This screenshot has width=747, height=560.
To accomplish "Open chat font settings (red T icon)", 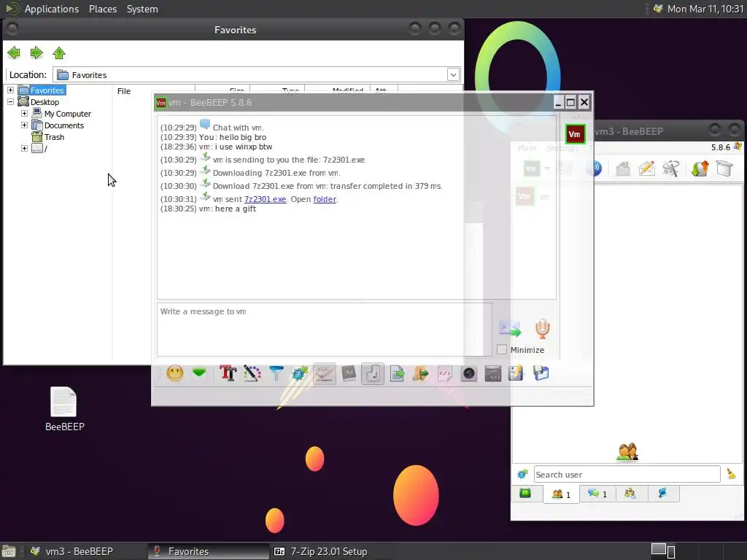I will click(228, 373).
